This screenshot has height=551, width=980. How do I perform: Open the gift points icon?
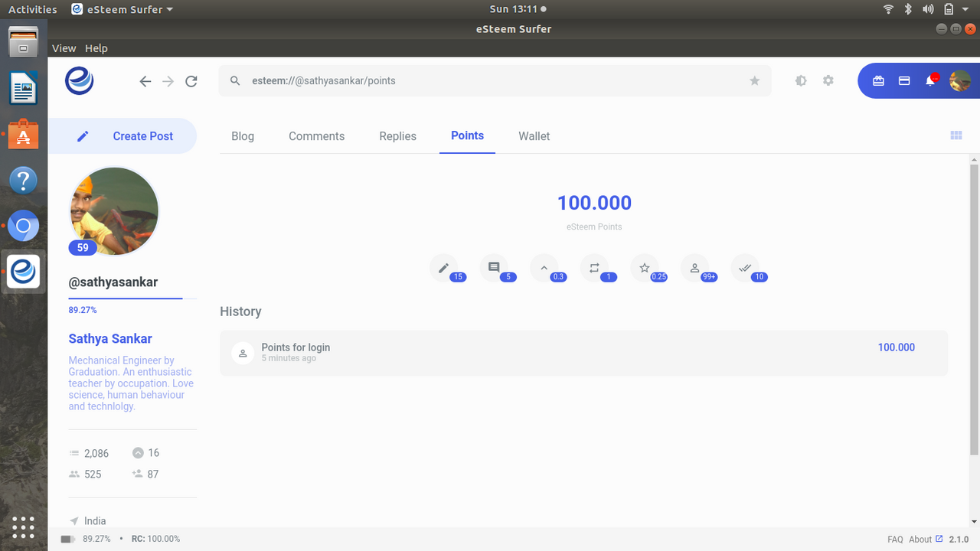coord(878,80)
